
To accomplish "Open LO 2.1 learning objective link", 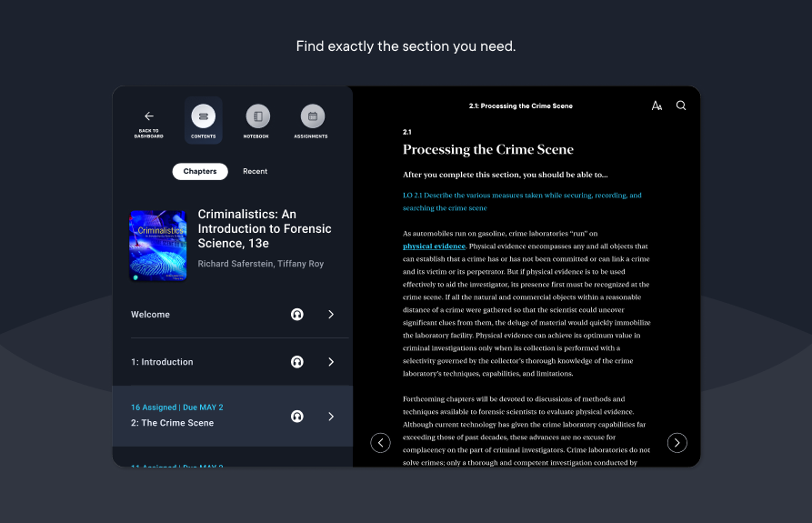I will coord(522,201).
